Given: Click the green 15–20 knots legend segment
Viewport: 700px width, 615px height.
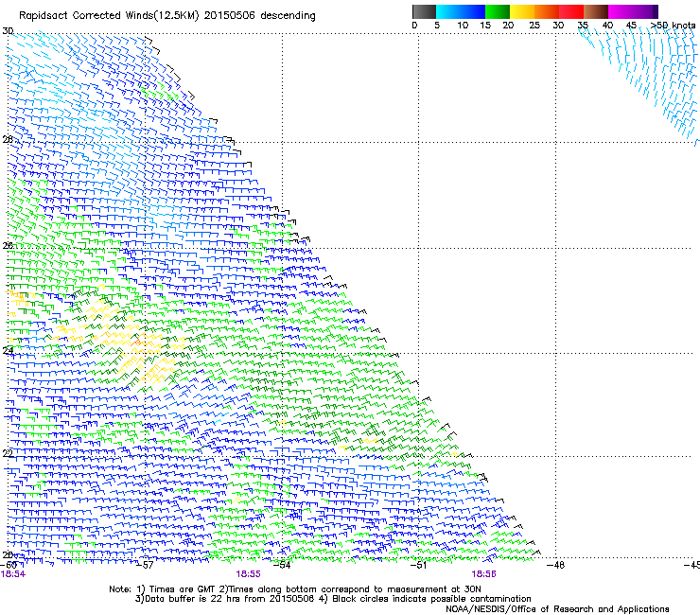Looking at the screenshot, I should [498, 11].
